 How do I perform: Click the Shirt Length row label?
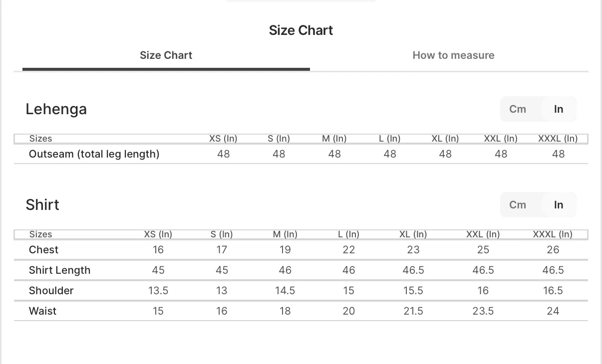coord(59,270)
